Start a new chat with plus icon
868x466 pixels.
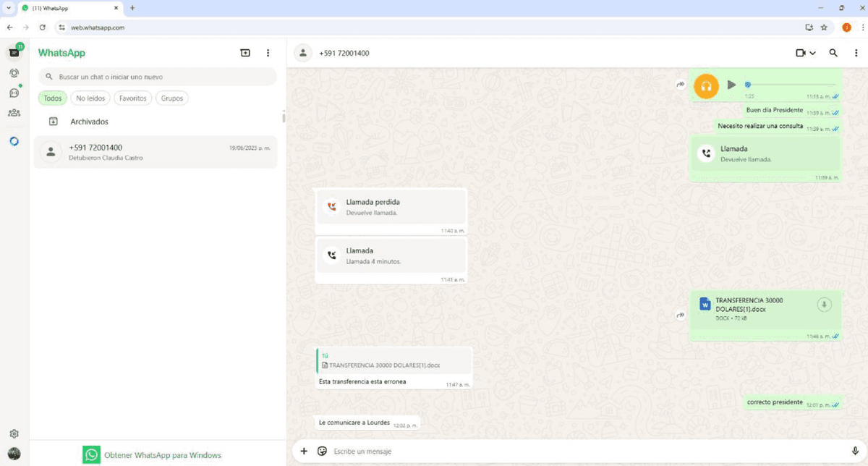[x=245, y=53]
